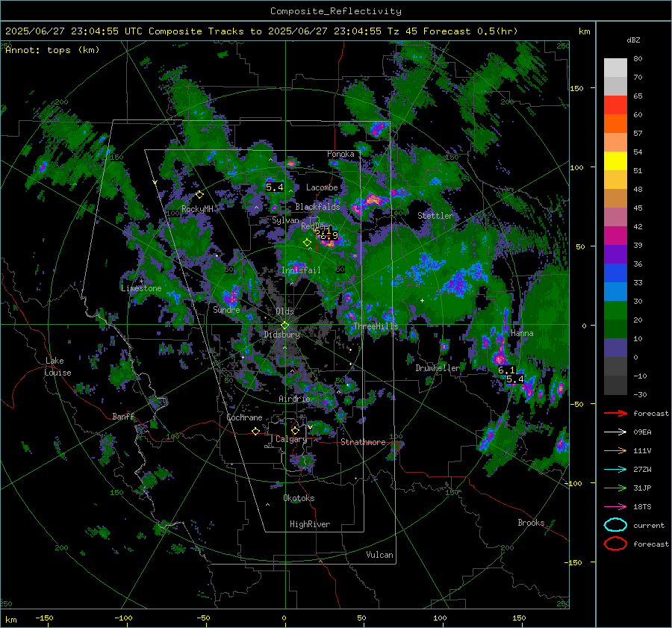Click the magenta 18TS arrow icon
Viewport: 672px width, 628px height.
coord(615,507)
